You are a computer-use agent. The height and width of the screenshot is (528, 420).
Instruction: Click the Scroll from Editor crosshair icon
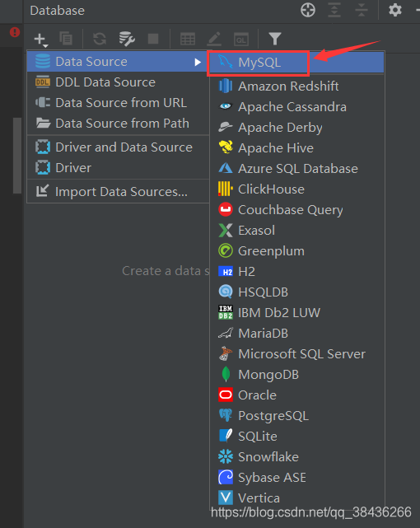coord(308,10)
